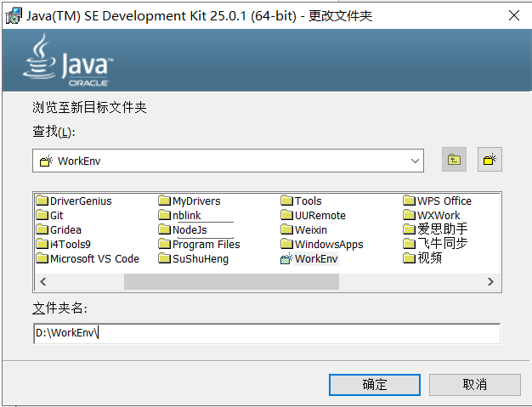Close the Java installer dialog window
Screen dimensions: 532x407
pos(513,15)
